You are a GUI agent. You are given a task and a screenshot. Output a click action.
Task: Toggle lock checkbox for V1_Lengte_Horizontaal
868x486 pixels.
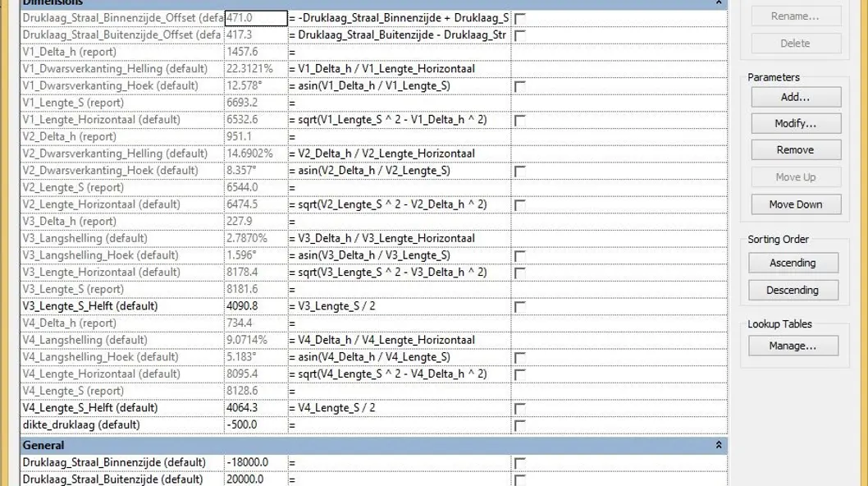519,121
